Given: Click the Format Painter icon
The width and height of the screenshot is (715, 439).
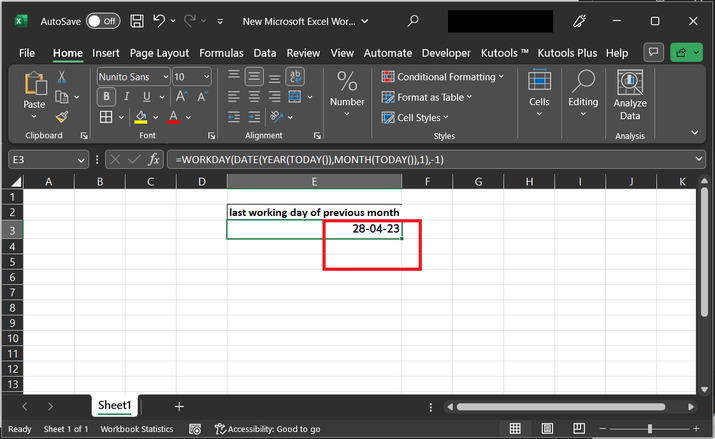Looking at the screenshot, I should [x=62, y=117].
